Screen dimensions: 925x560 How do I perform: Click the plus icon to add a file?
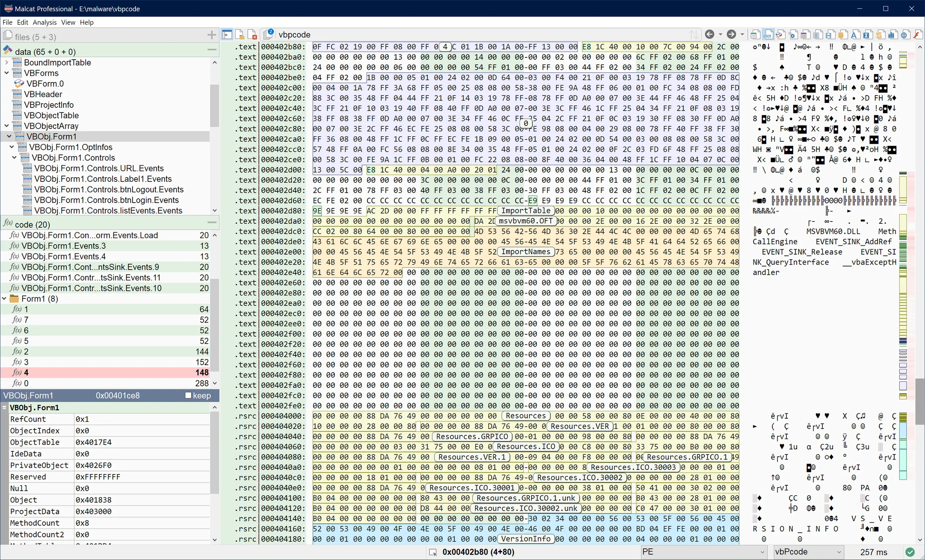(x=212, y=35)
